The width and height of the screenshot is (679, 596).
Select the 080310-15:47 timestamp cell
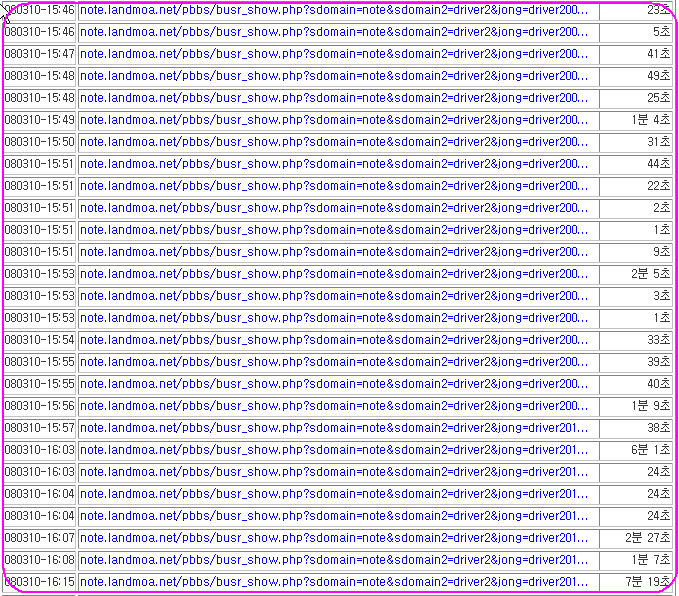point(39,54)
